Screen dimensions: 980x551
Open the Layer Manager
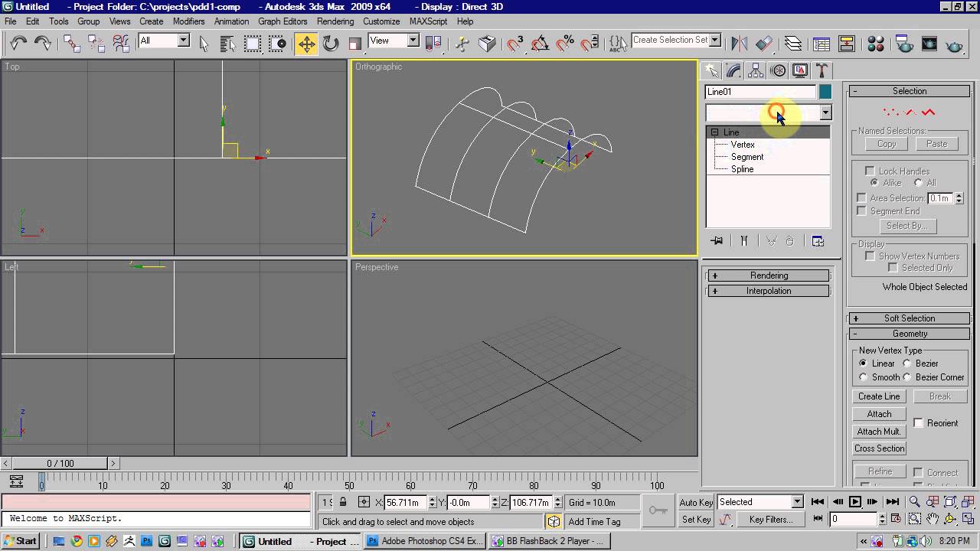[792, 44]
